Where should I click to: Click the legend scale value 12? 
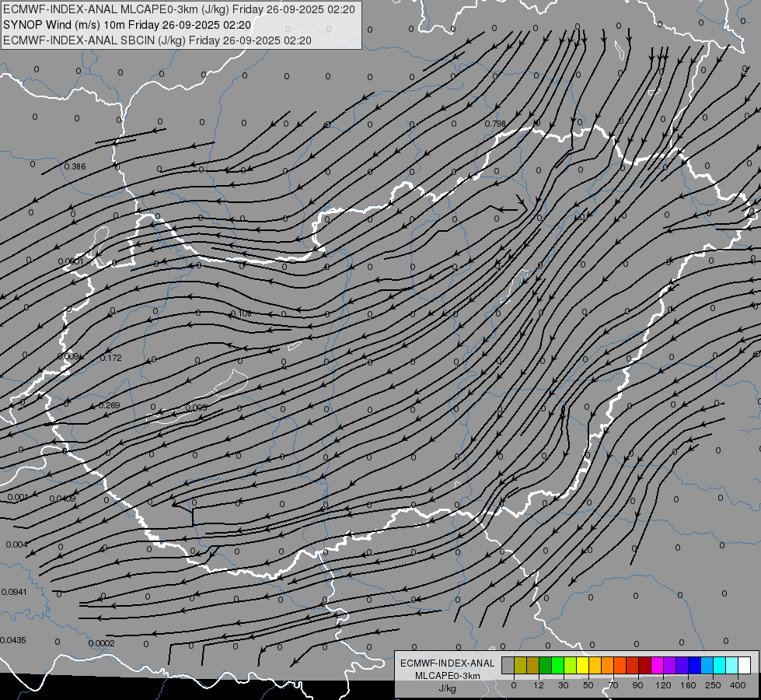[539, 685]
